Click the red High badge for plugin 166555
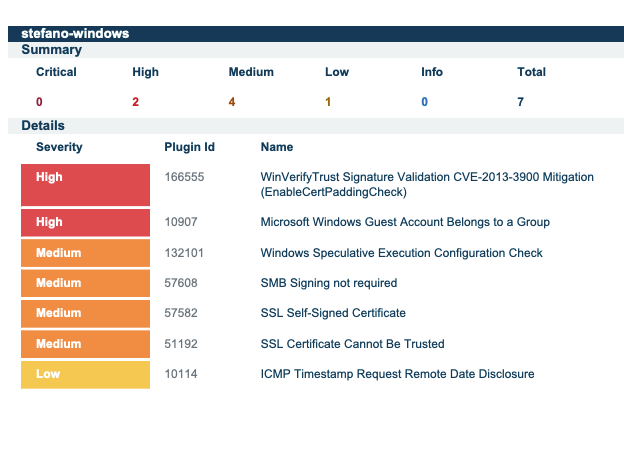Image resolution: width=624 pixels, height=469 pixels. (x=85, y=185)
